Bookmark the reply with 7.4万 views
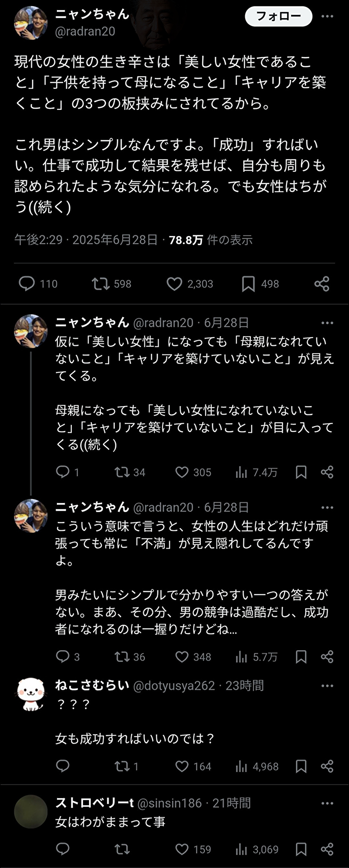 [301, 472]
